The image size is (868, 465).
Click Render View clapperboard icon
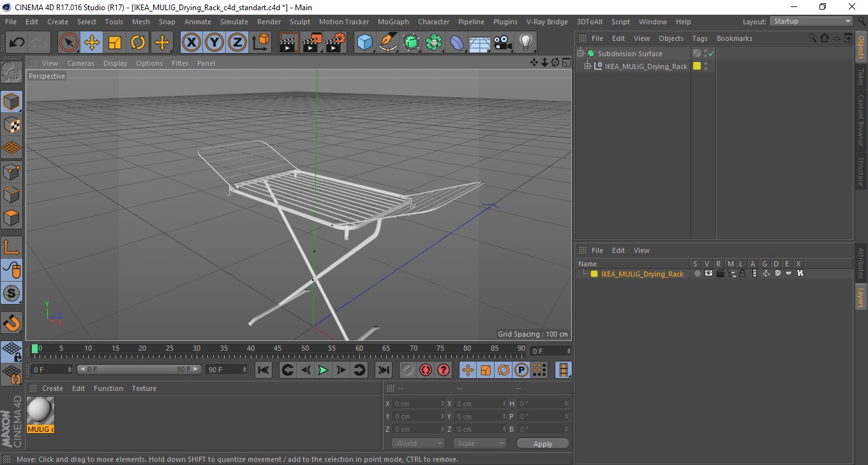(x=289, y=43)
